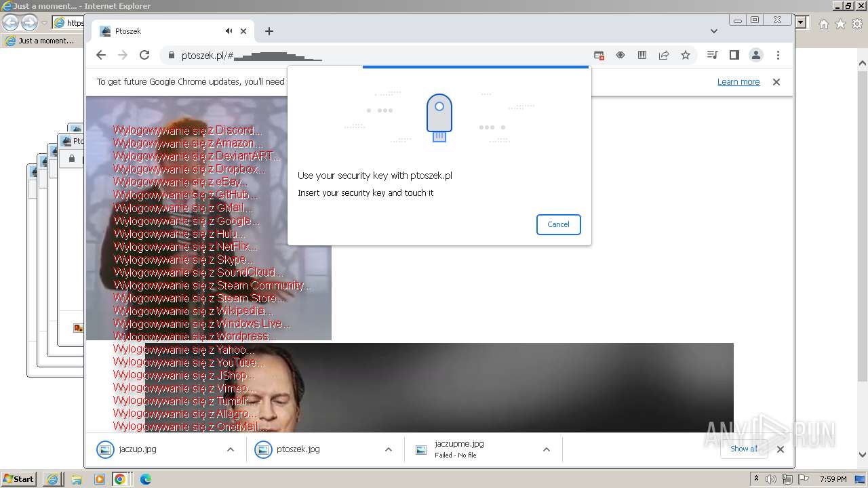Open a new Chrome tab

click(269, 31)
